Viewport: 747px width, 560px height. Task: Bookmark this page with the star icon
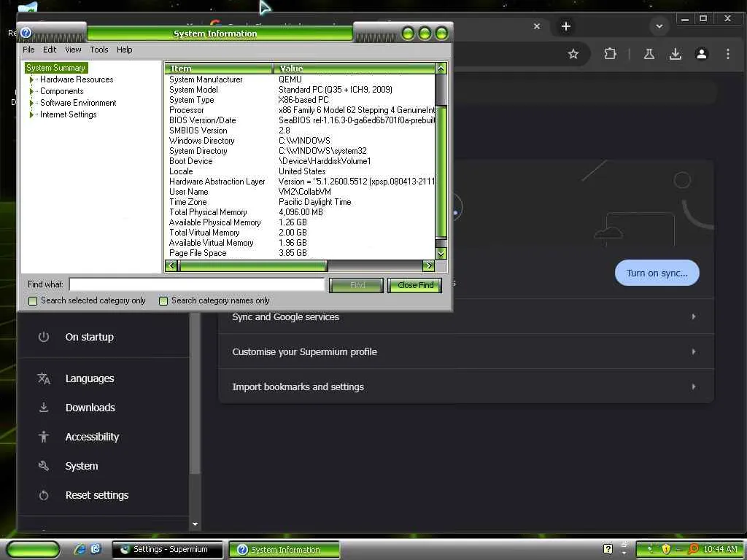(573, 54)
